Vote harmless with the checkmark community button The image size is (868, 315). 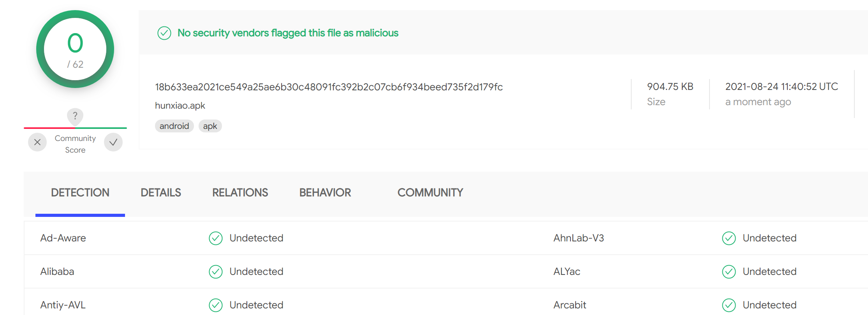[113, 142]
